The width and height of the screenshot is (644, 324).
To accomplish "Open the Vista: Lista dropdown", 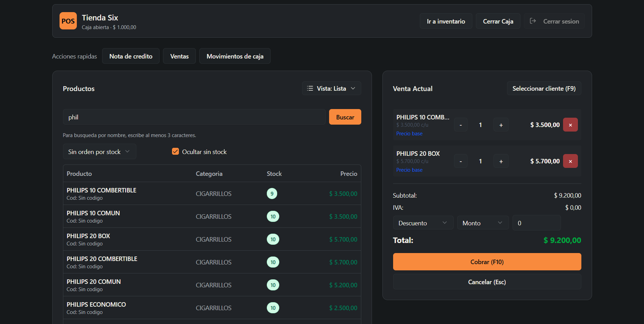I will (x=332, y=88).
